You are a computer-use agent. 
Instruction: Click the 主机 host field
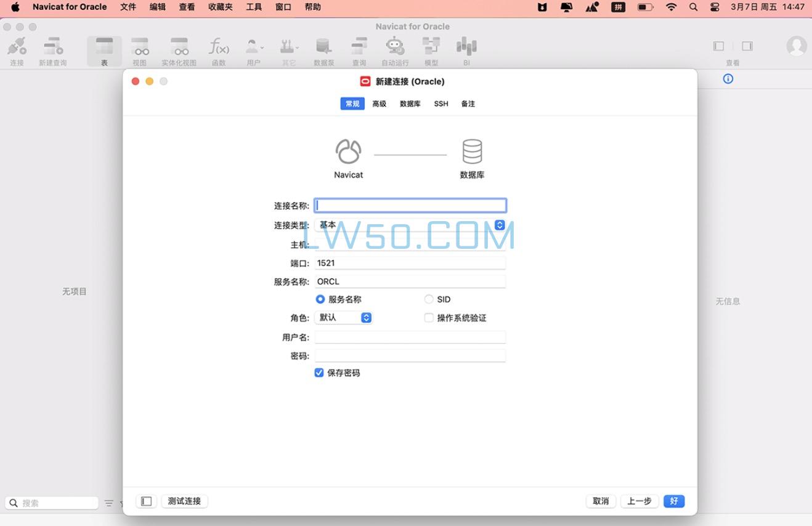pyautogui.click(x=410, y=245)
